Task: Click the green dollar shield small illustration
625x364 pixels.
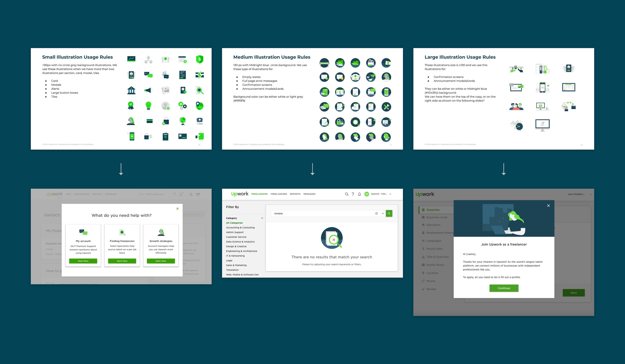Action: pyautogui.click(x=199, y=59)
